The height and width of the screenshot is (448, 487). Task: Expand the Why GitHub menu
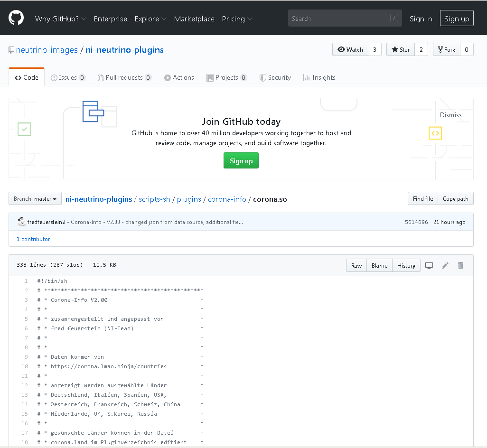pos(60,19)
